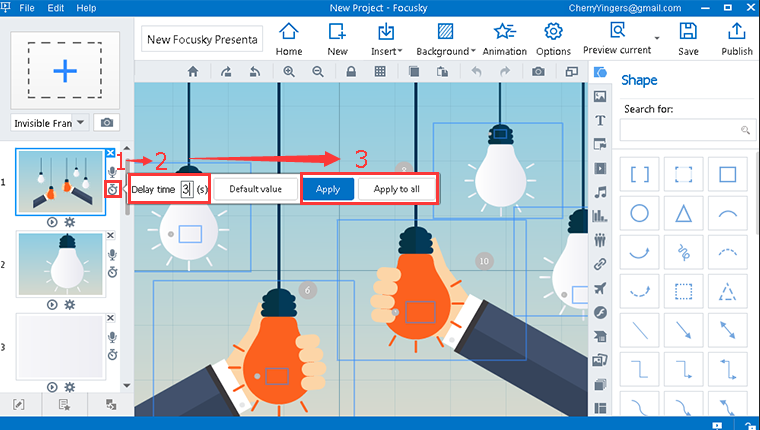The image size is (760, 430).
Task: Click the camera icon beside frame dropdown
Action: click(x=105, y=123)
